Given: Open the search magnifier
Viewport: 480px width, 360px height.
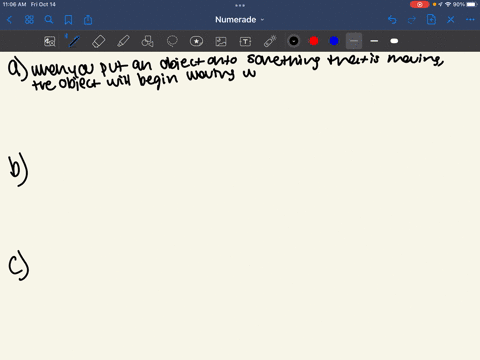Looking at the screenshot, I should click(x=49, y=20).
